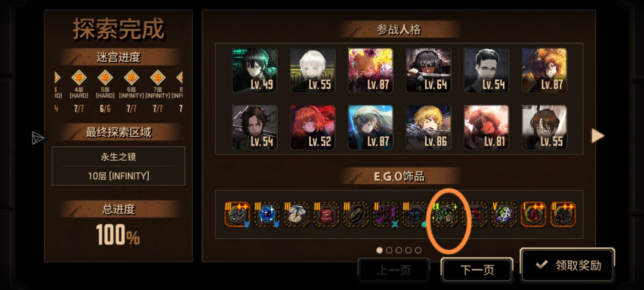Click the purple thorn E.G.O gift icon
644x290 pixels.
pyautogui.click(x=385, y=214)
